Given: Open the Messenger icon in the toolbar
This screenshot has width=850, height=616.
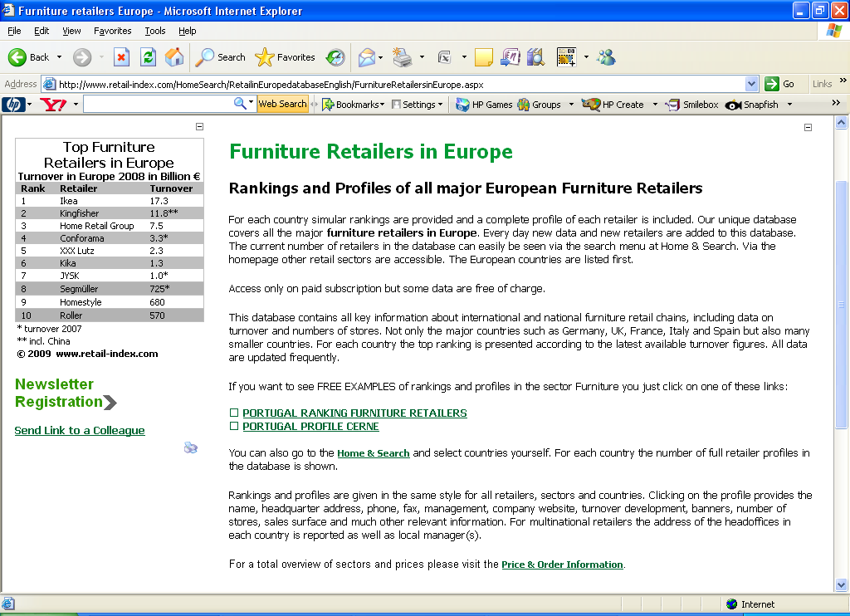Looking at the screenshot, I should click(606, 57).
